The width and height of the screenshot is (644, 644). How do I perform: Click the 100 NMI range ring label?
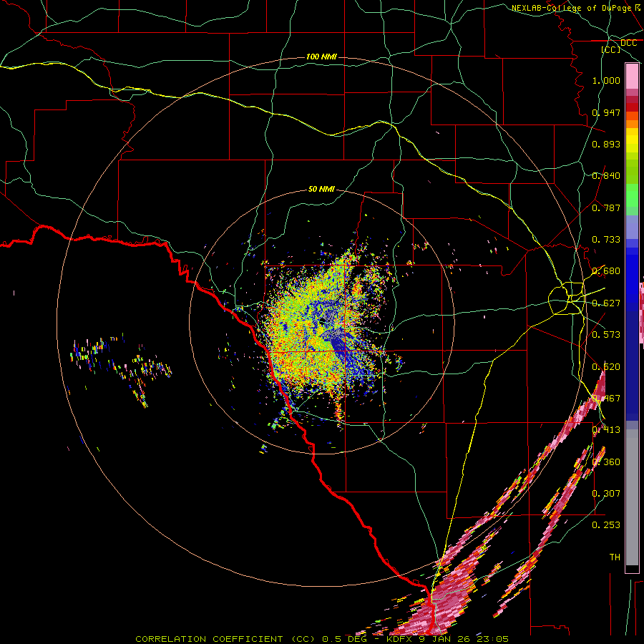321,57
